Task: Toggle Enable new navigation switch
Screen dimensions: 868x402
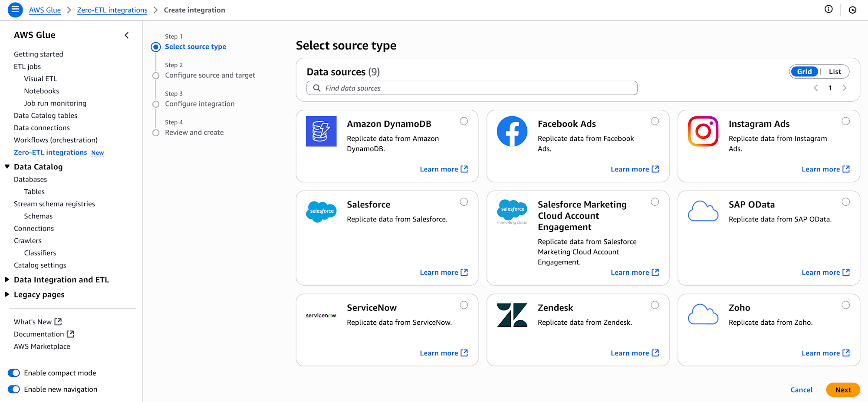Action: click(14, 389)
